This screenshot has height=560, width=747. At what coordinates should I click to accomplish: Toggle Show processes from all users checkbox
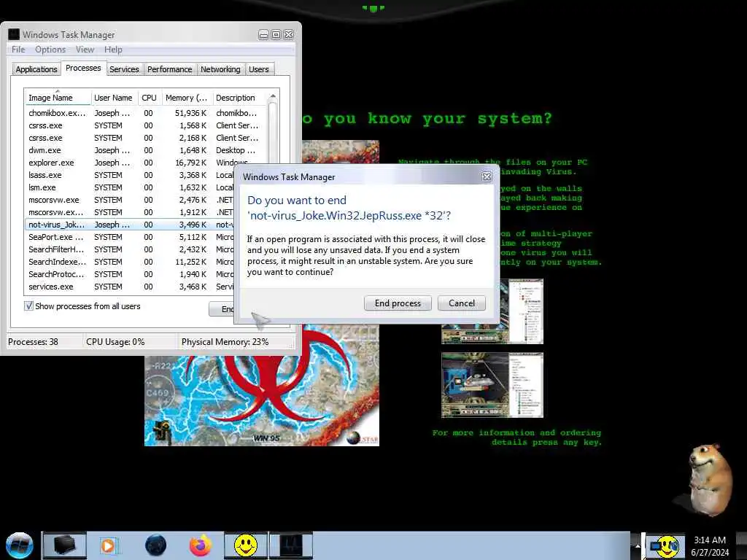[x=28, y=306]
